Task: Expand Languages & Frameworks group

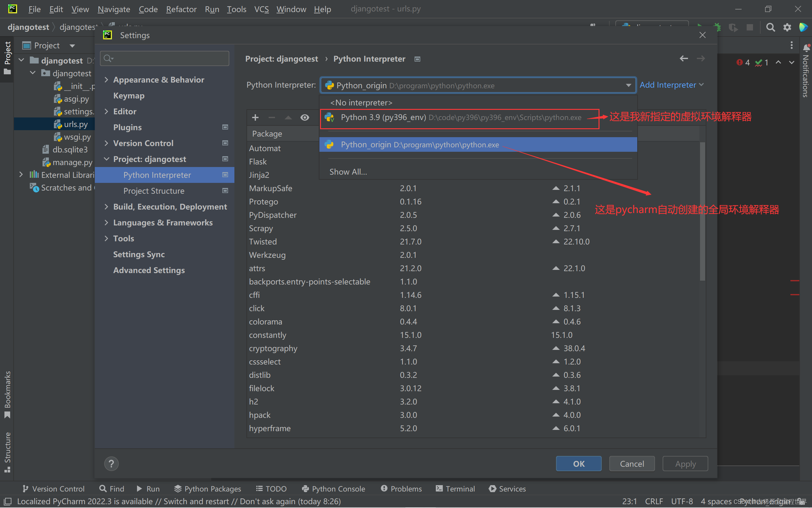Action: pos(106,223)
